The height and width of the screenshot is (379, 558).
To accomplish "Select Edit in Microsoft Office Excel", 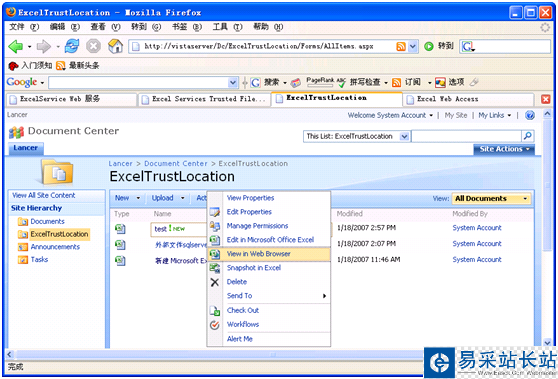I will click(269, 240).
